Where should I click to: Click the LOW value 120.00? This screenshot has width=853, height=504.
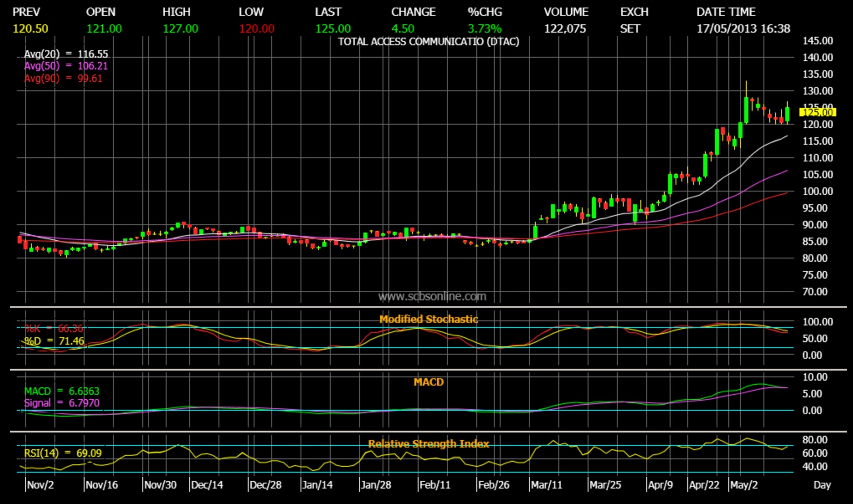pos(257,28)
